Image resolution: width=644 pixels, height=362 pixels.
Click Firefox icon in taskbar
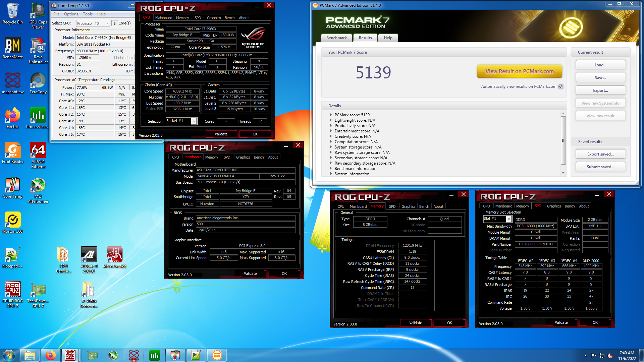click(50, 355)
